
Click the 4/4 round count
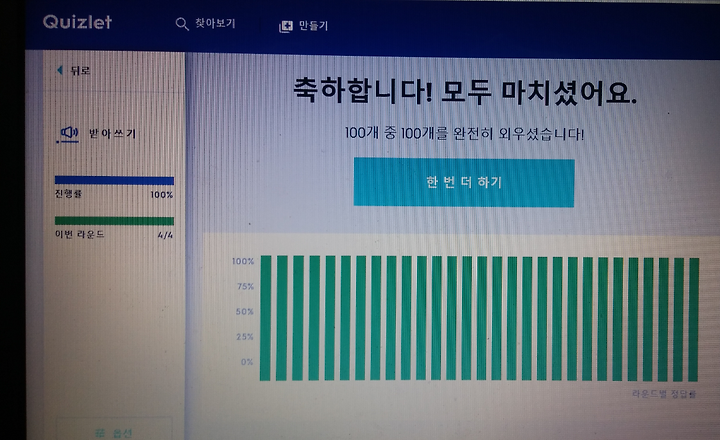pos(165,235)
